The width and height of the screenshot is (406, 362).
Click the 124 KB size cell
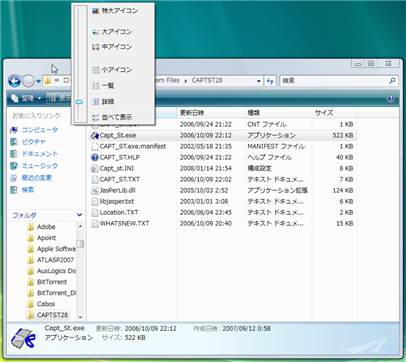point(343,191)
